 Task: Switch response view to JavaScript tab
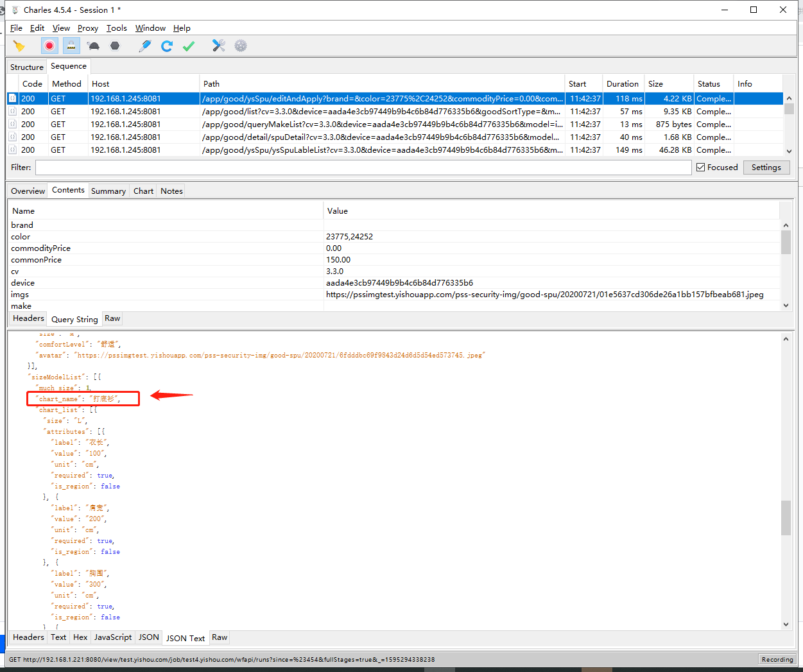click(113, 637)
